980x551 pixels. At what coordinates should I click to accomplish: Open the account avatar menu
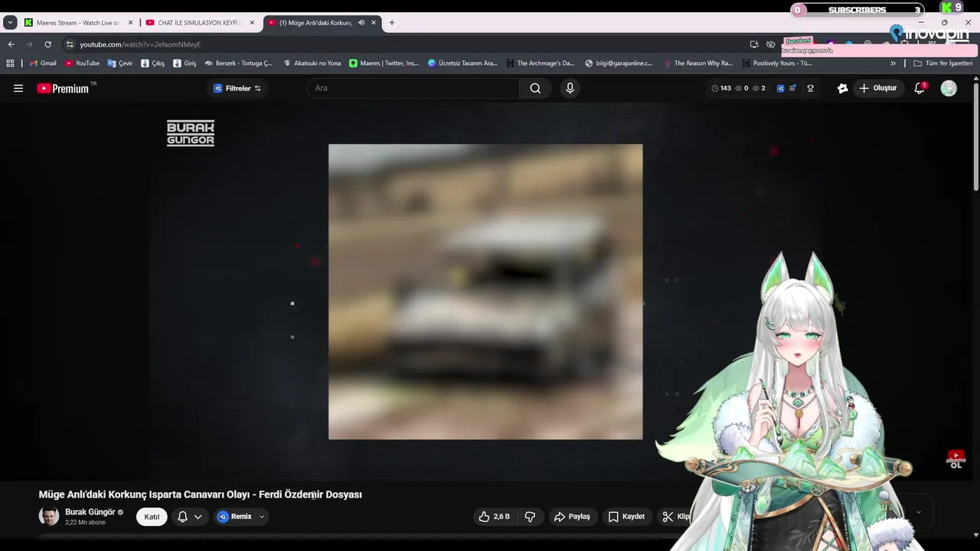[x=949, y=88]
